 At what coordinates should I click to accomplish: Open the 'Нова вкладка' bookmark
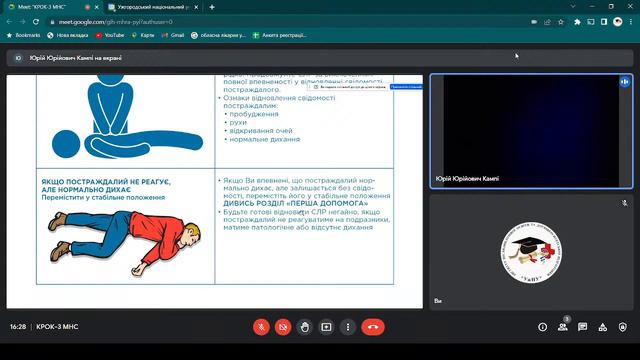point(68,36)
